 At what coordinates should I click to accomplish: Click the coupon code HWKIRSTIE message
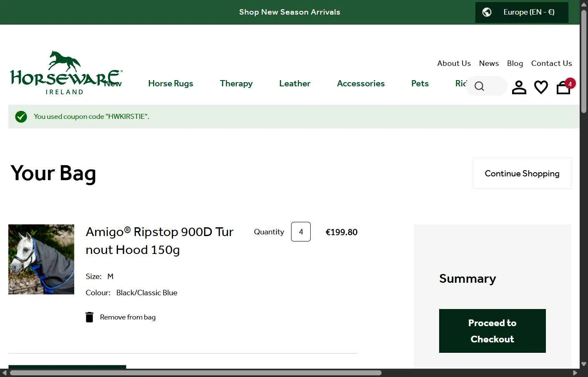coord(91,117)
